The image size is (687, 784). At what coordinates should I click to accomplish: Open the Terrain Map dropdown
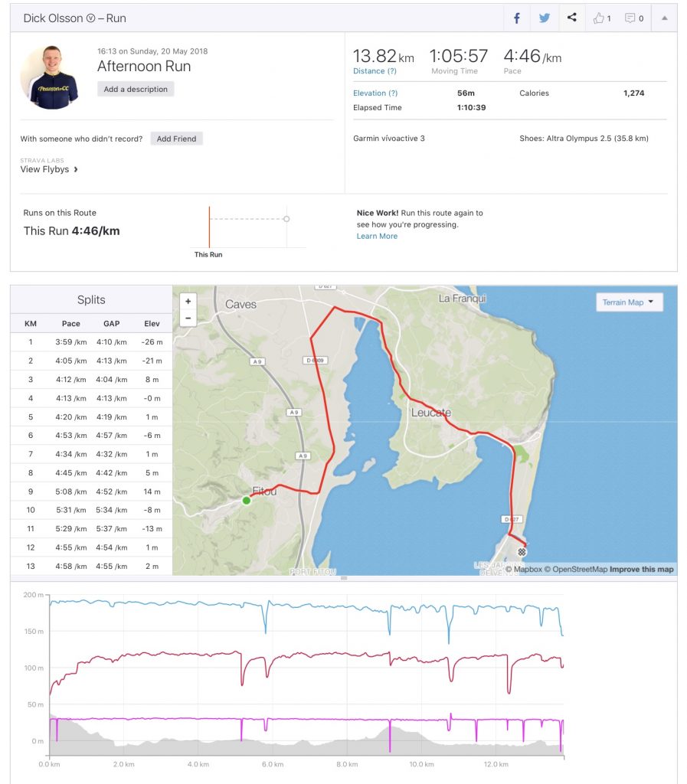pyautogui.click(x=630, y=302)
